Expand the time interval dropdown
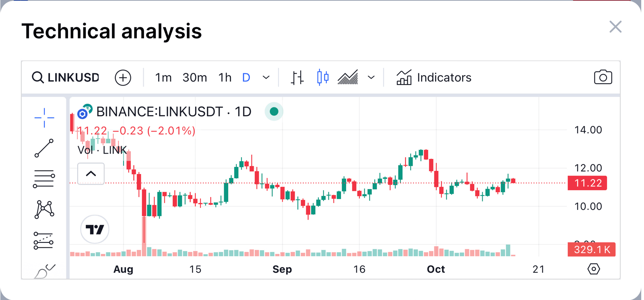This screenshot has height=300, width=644. [x=266, y=78]
